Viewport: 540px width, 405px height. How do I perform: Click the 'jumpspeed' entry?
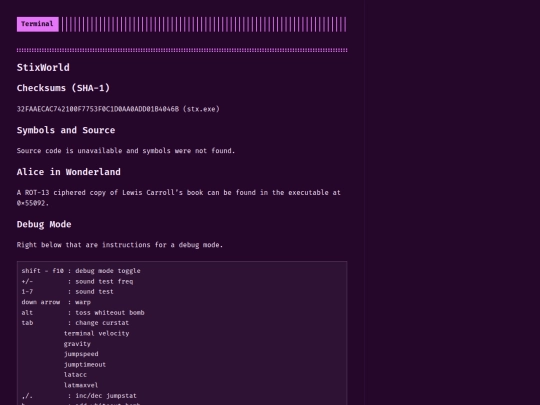point(81,354)
